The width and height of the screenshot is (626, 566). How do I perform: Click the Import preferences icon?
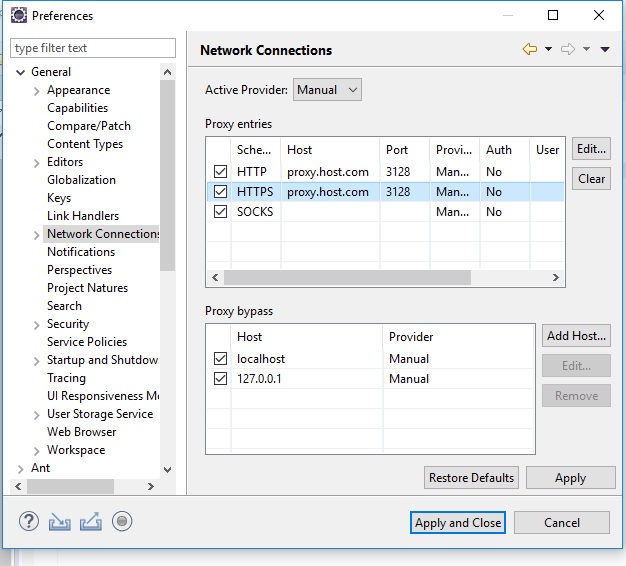pos(59,521)
